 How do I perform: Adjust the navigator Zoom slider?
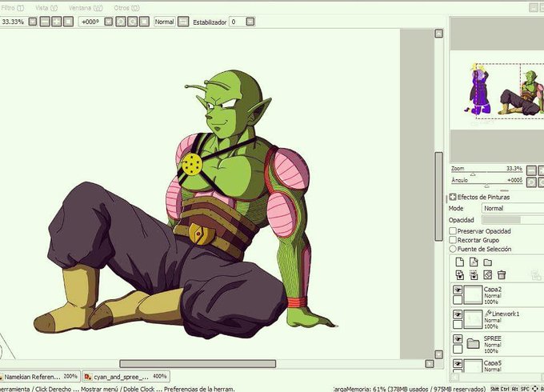click(486, 173)
